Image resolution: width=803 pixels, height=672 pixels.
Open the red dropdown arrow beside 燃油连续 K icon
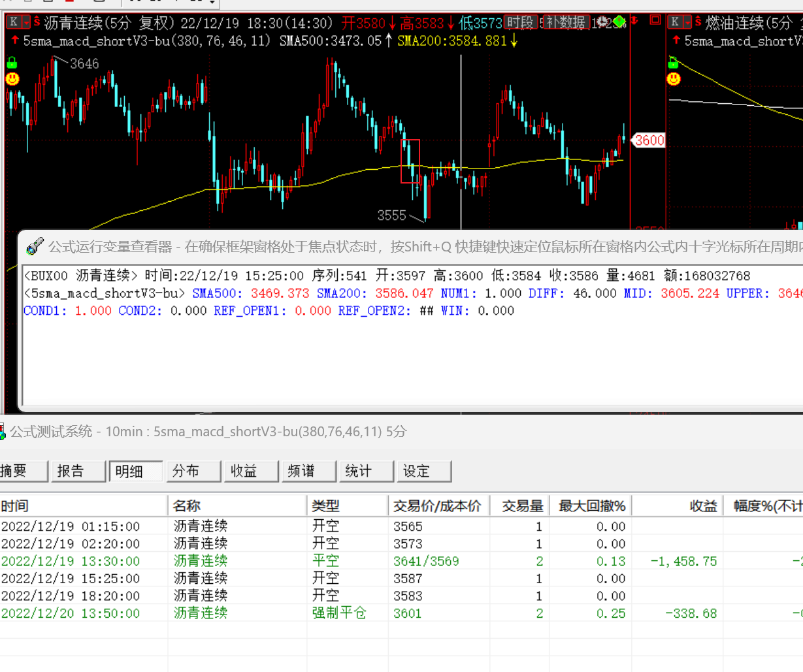click(688, 22)
